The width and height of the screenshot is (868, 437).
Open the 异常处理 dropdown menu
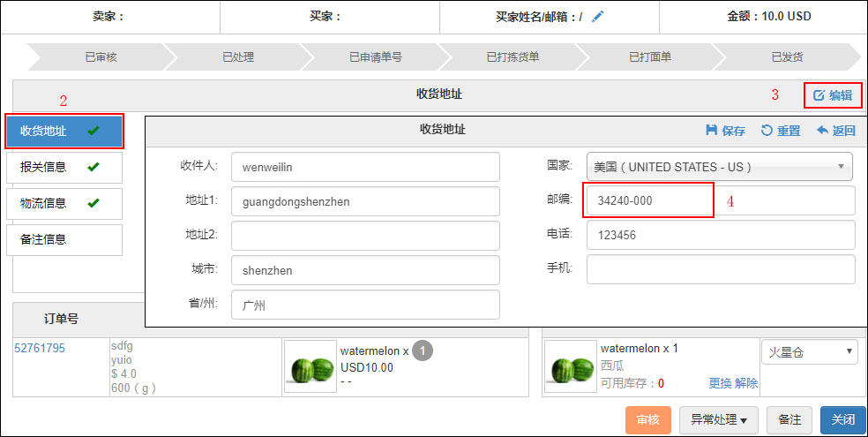tap(719, 420)
